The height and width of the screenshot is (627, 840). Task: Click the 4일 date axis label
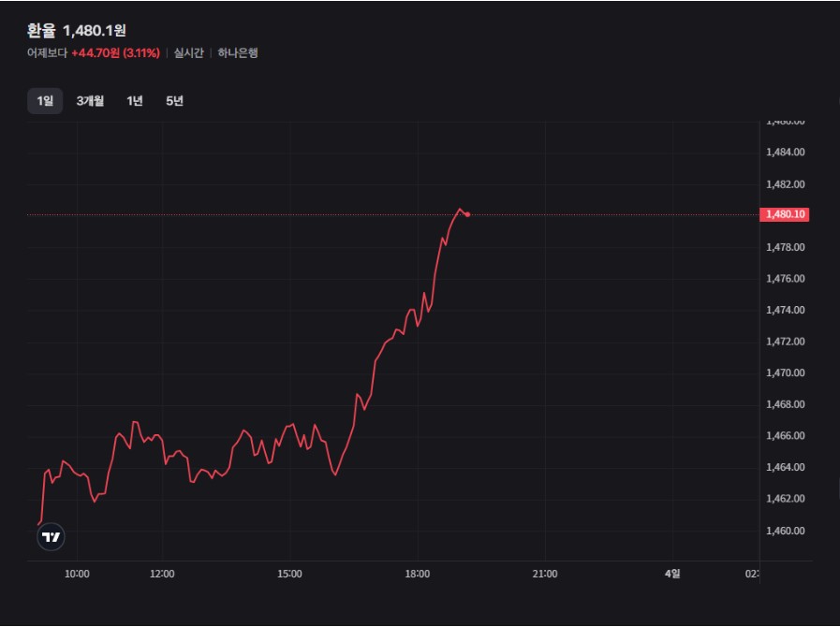tap(672, 573)
